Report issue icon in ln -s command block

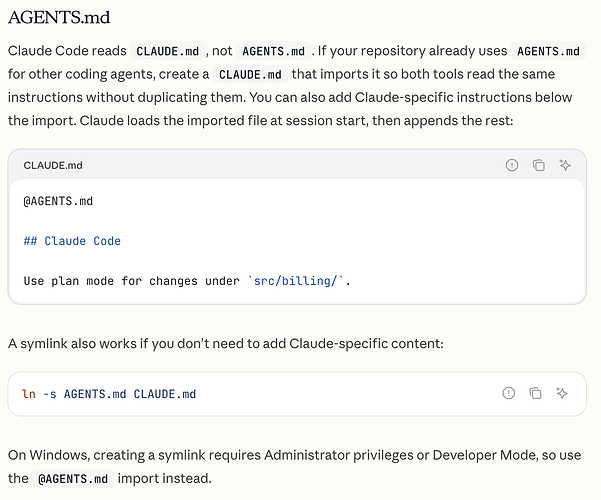click(x=509, y=393)
